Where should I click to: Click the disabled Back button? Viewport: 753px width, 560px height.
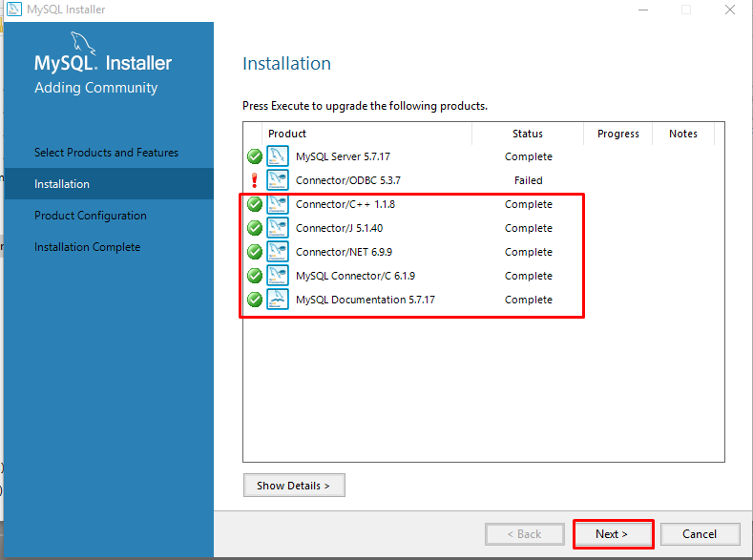524,534
